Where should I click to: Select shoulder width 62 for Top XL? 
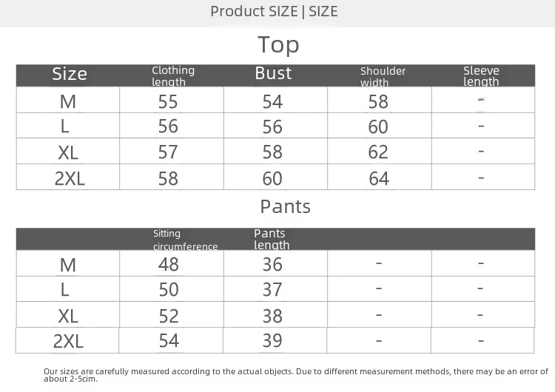(378, 152)
